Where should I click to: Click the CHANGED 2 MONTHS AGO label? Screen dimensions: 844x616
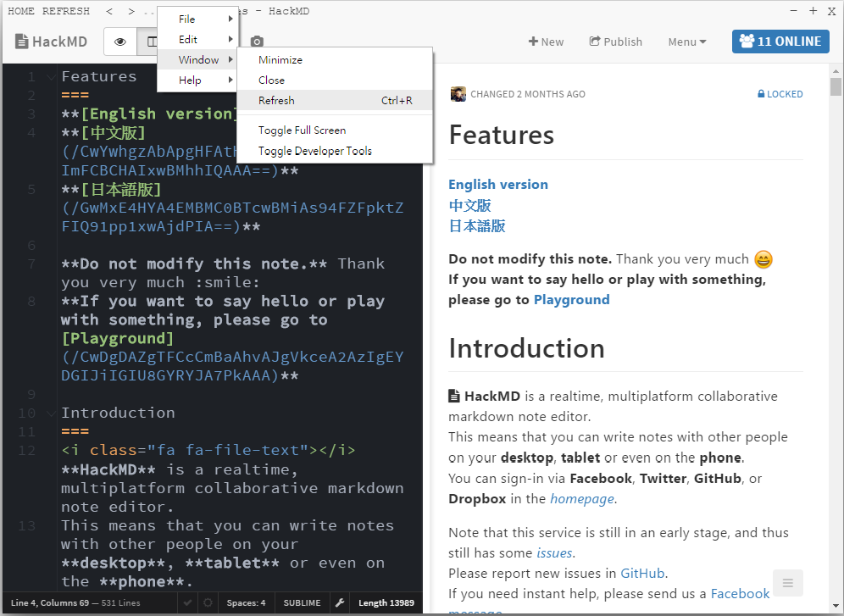pos(527,94)
